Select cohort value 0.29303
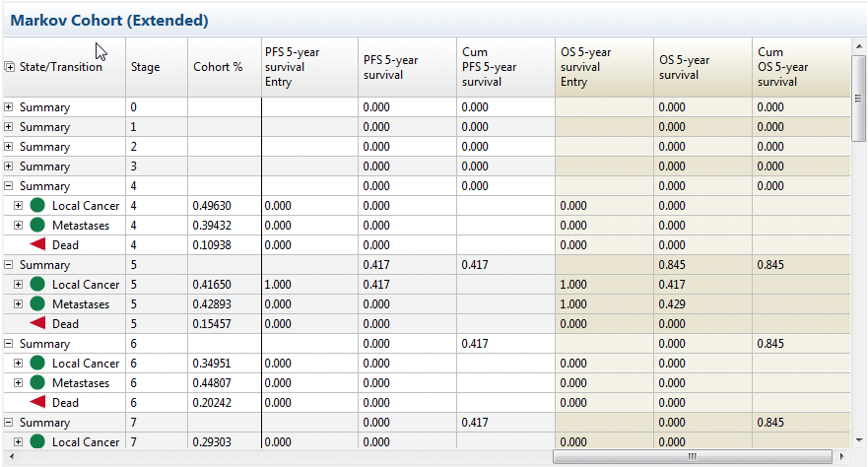868x467 pixels. tap(212, 442)
